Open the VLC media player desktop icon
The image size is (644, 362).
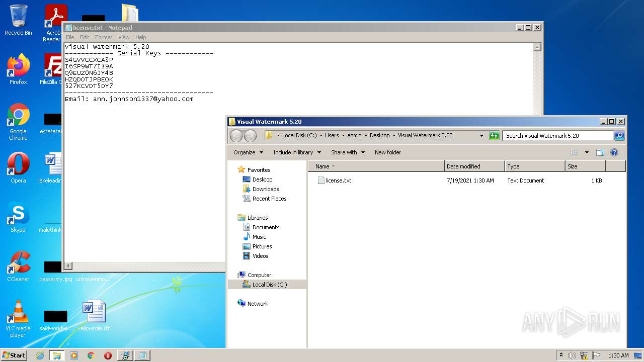tap(18, 319)
